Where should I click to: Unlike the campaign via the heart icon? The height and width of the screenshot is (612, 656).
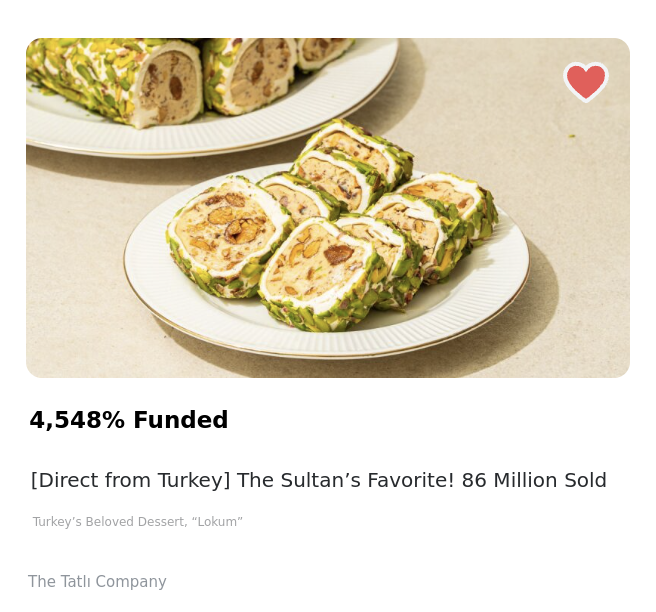click(585, 81)
